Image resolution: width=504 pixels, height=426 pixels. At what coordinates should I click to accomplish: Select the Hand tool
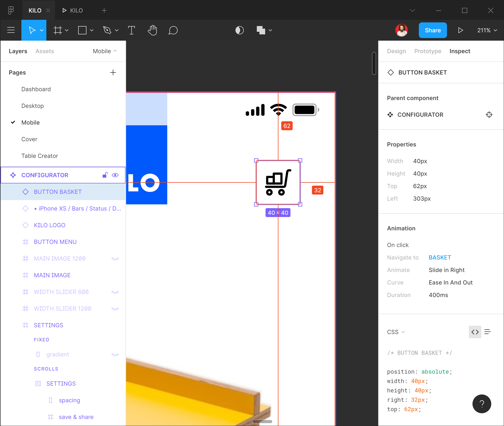[152, 30]
